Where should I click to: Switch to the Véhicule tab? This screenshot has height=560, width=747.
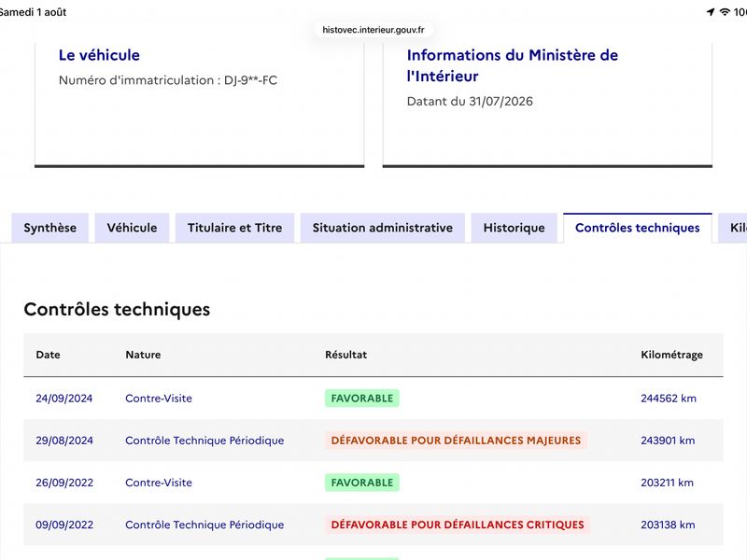(132, 228)
